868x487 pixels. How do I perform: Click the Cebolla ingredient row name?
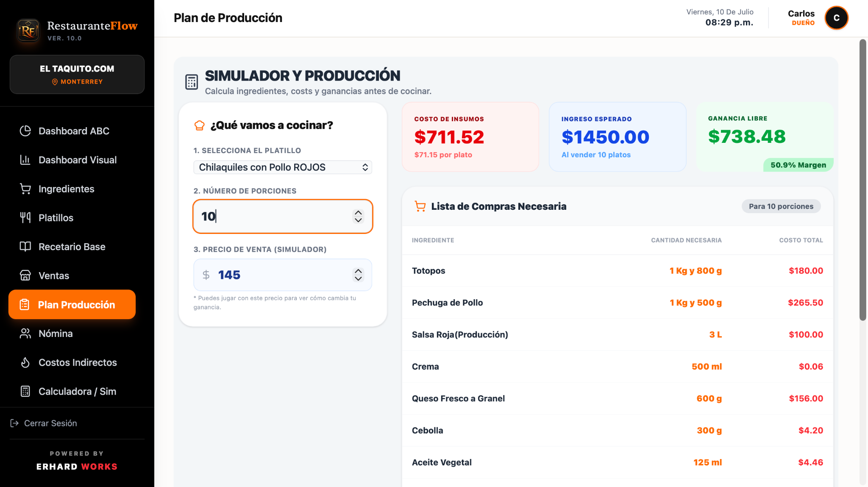pos(427,431)
